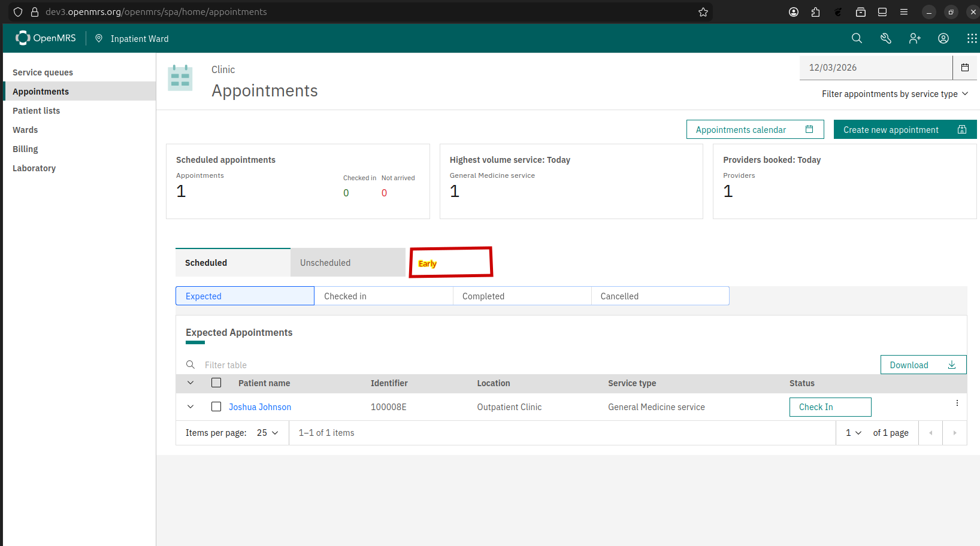The width and height of the screenshot is (980, 546).
Task: Bookmark page with the star icon
Action: (x=703, y=12)
